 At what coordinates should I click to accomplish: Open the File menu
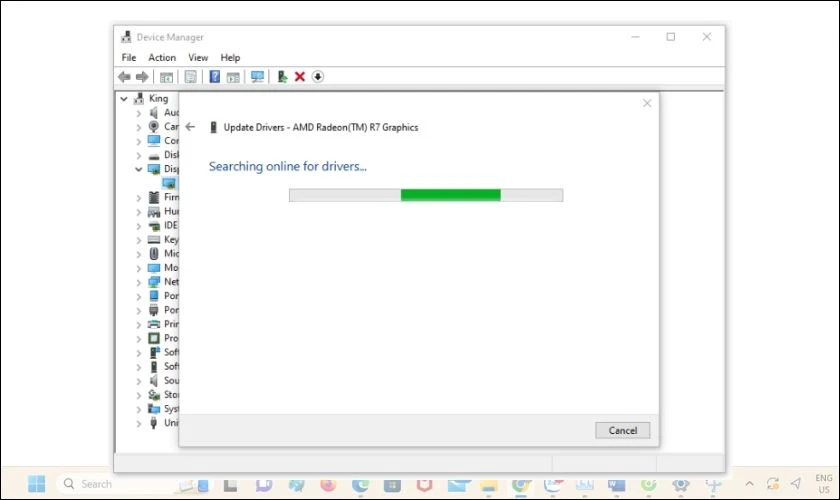[x=129, y=57]
